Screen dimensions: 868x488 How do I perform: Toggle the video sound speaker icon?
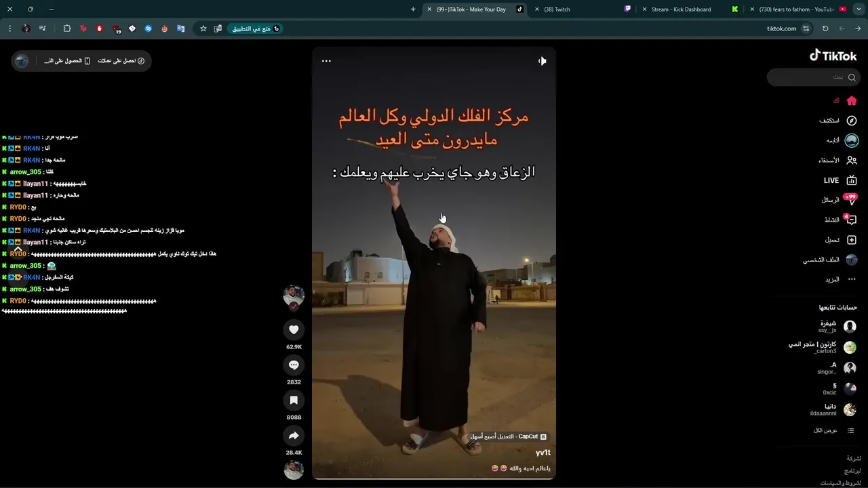click(x=542, y=61)
